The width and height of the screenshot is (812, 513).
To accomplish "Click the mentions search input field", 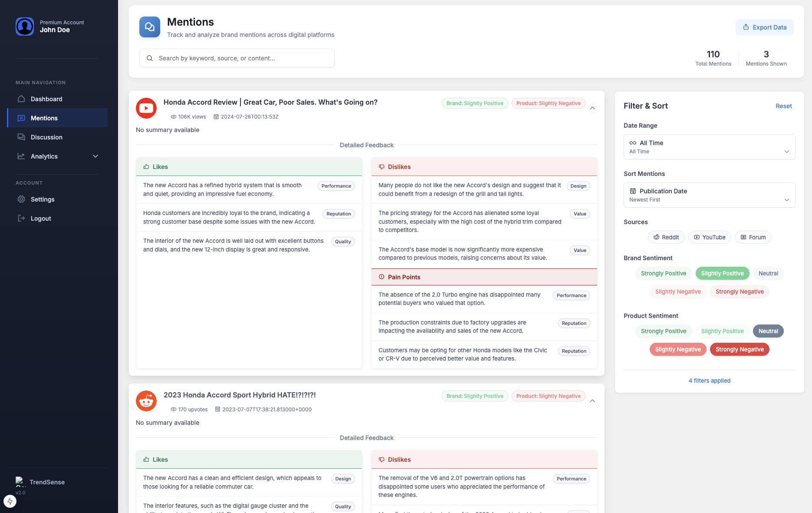I will click(237, 58).
